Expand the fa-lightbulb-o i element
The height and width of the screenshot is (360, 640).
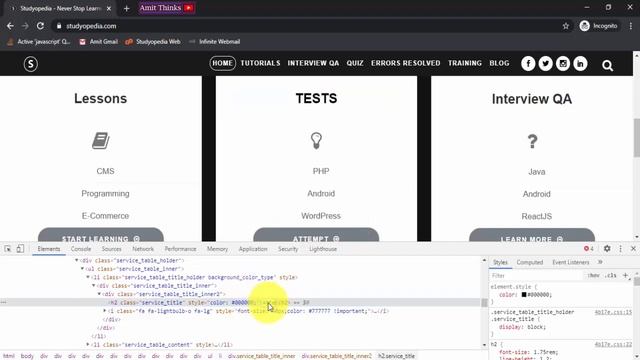tap(105, 311)
